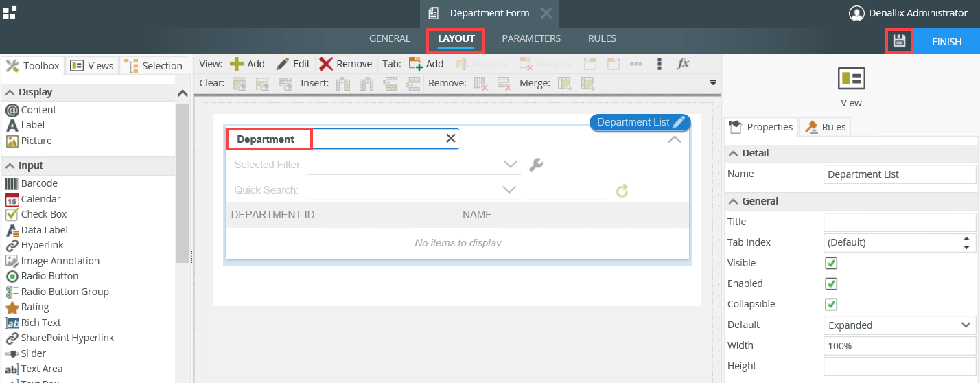The height and width of the screenshot is (383, 980).
Task: Click the first Insert column icon
Action: [343, 84]
